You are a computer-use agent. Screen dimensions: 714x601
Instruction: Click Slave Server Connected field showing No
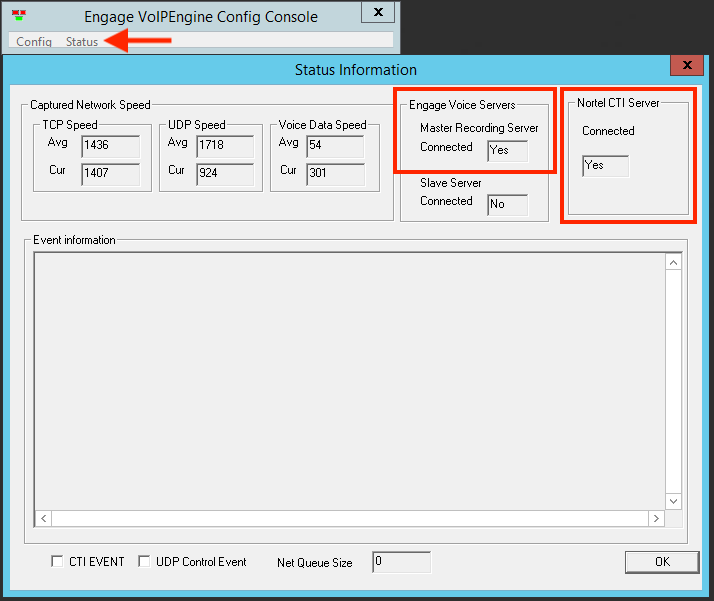[508, 205]
